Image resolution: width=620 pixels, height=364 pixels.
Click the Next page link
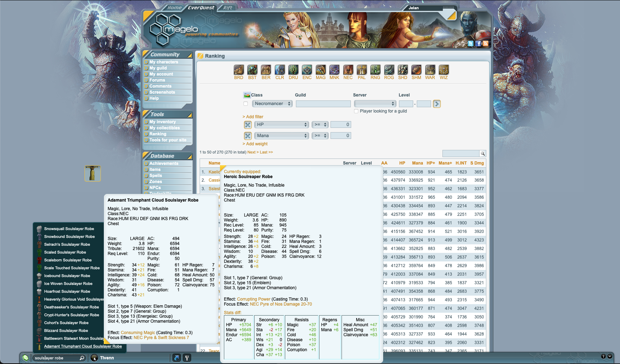252,152
